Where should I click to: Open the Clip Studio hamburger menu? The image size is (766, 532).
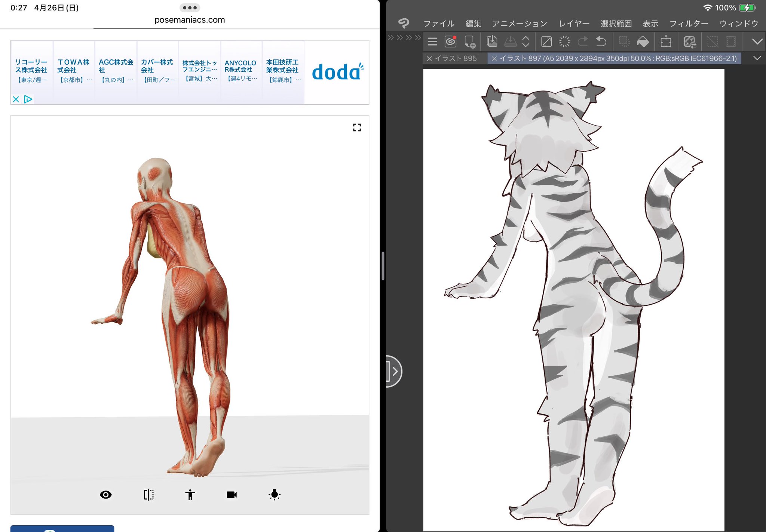point(432,41)
